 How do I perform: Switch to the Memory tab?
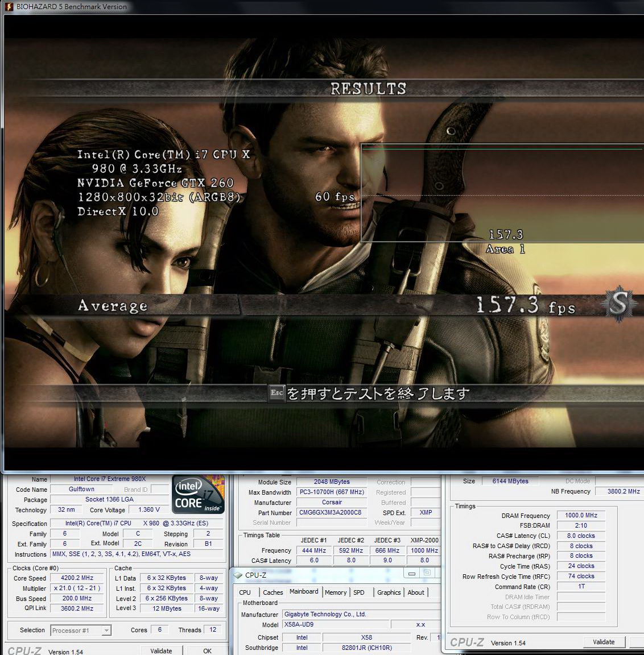click(336, 592)
